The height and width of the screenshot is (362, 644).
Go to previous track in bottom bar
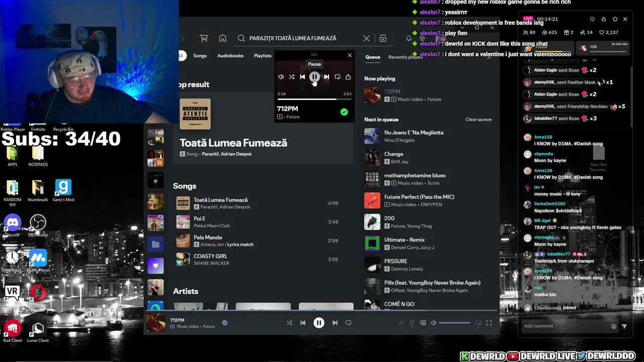pyautogui.click(x=303, y=323)
